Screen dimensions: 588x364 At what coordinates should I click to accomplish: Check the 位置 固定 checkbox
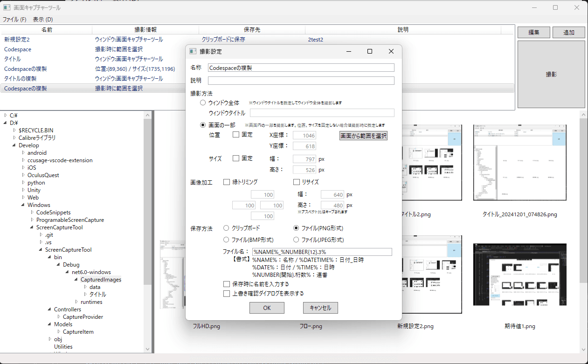click(236, 135)
